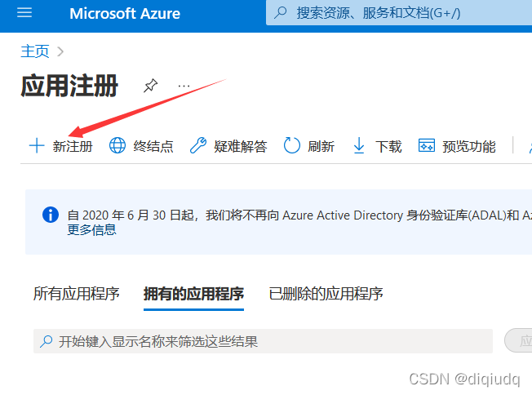Viewport: 532px width, 395px height.
Task: Click the wrench icon for 疑难解答
Action: pos(198,145)
